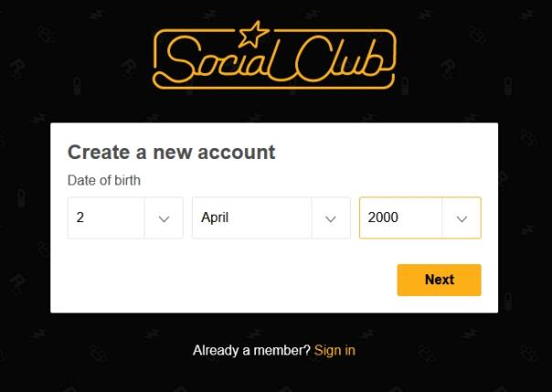Click the "Date of birth" label
The height and width of the screenshot is (392, 552).
(104, 180)
